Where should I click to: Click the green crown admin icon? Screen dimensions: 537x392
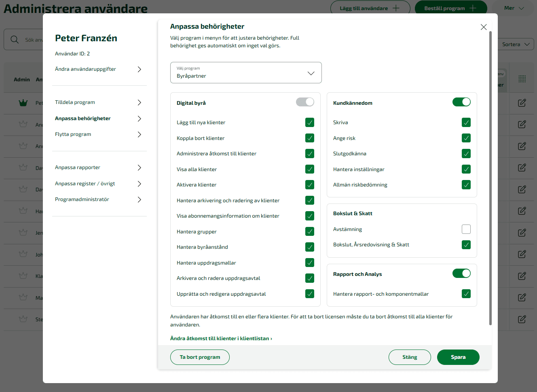click(23, 103)
